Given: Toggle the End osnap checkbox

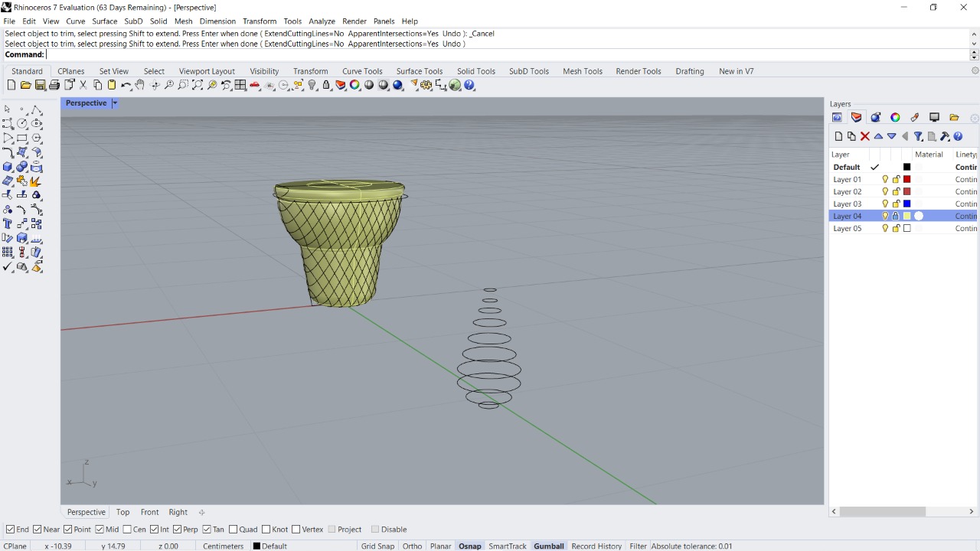Looking at the screenshot, I should tap(10, 530).
